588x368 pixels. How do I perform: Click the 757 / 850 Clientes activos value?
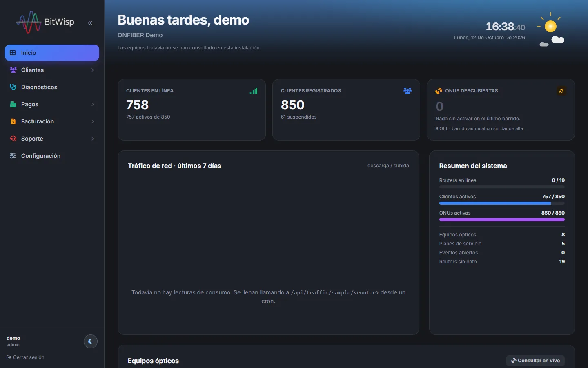[x=553, y=197]
